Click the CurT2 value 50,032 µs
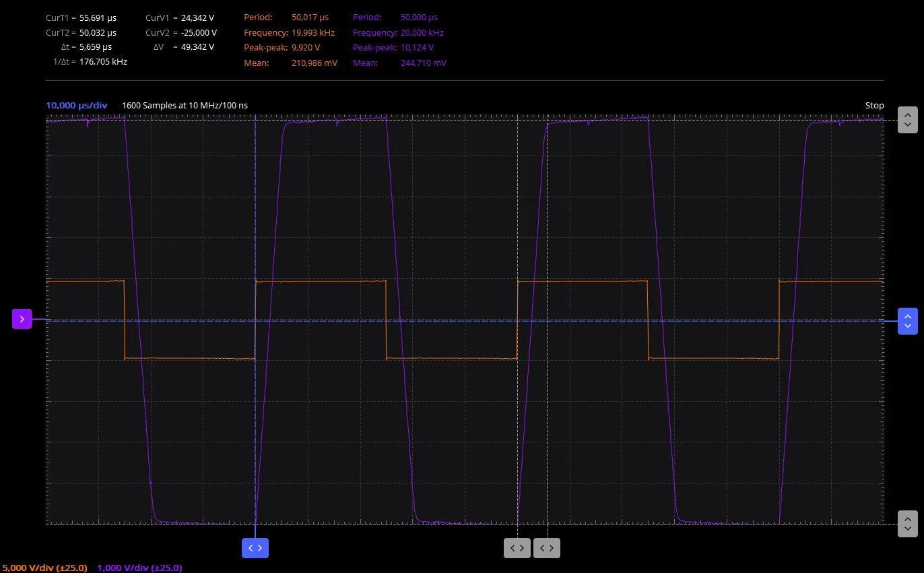This screenshot has width=924, height=573. (x=98, y=32)
